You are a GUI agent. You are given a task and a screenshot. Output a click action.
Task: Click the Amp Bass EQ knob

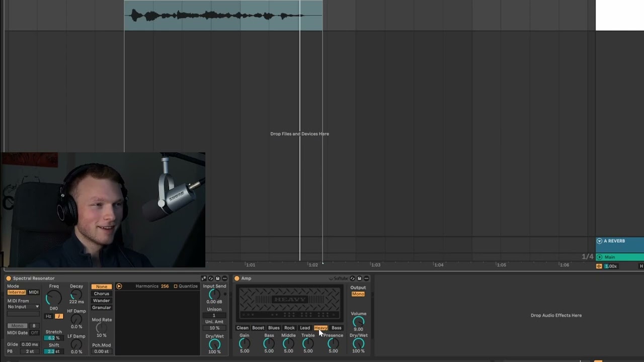pos(269,343)
